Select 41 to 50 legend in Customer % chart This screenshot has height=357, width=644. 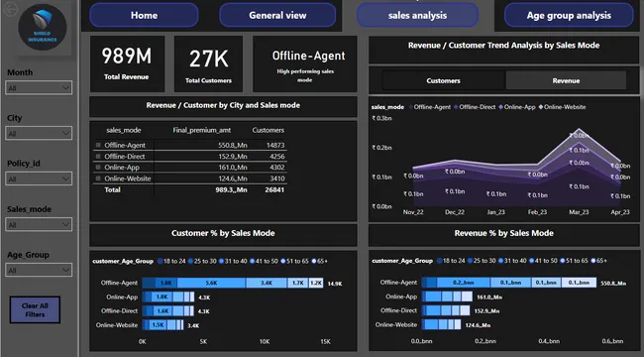tap(264, 261)
